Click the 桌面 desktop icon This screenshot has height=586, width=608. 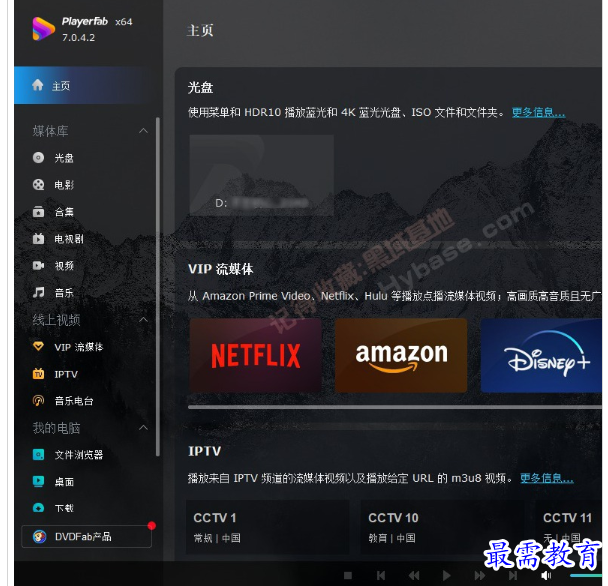tap(38, 481)
